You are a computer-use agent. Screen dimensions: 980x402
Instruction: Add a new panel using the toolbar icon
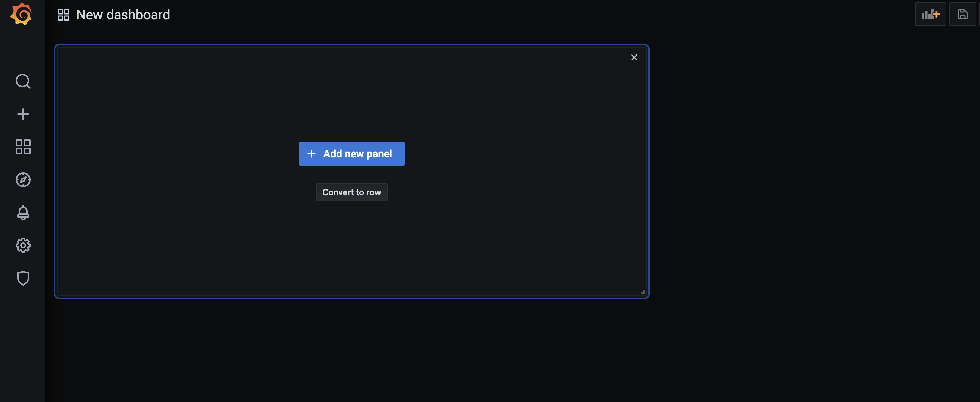(x=930, y=14)
